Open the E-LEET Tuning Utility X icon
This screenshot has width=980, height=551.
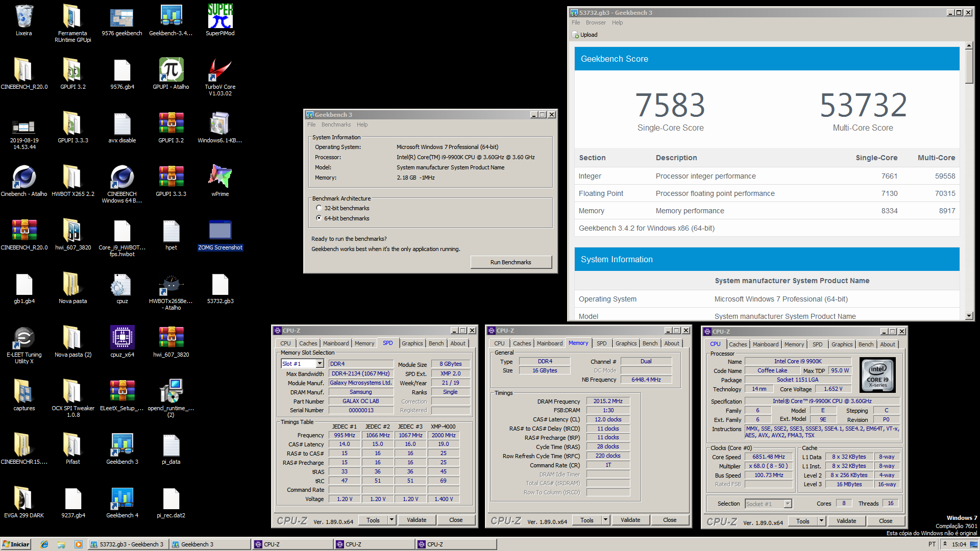point(24,345)
